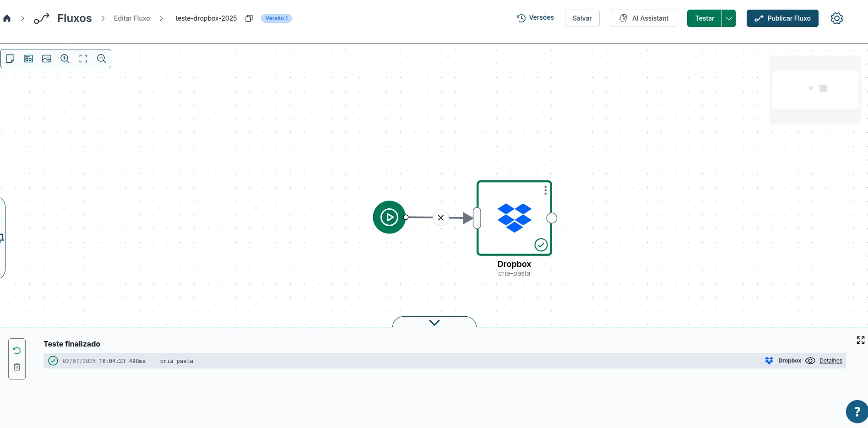
Task: Toggle the eye icon in cria-pasta row
Action: 810,361
